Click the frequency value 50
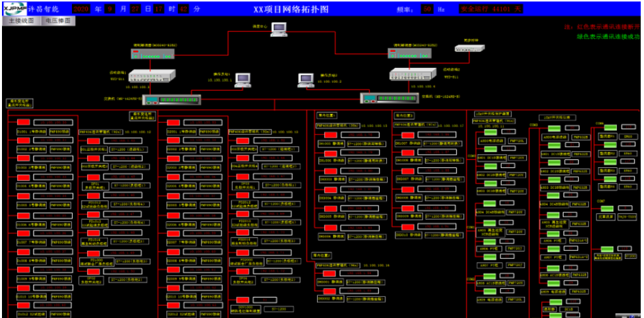The height and width of the screenshot is (318, 644). pyautogui.click(x=428, y=9)
